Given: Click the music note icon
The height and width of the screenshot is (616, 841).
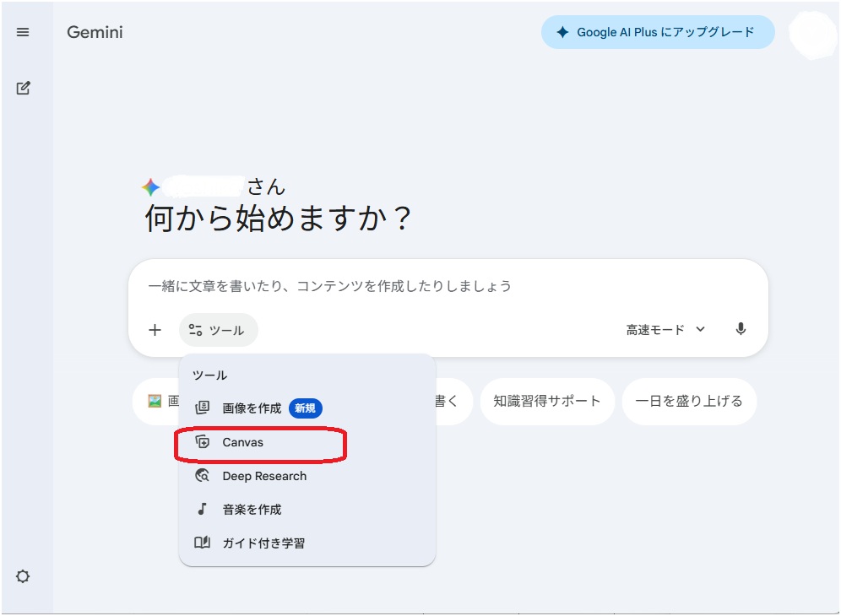Looking at the screenshot, I should coord(202,510).
